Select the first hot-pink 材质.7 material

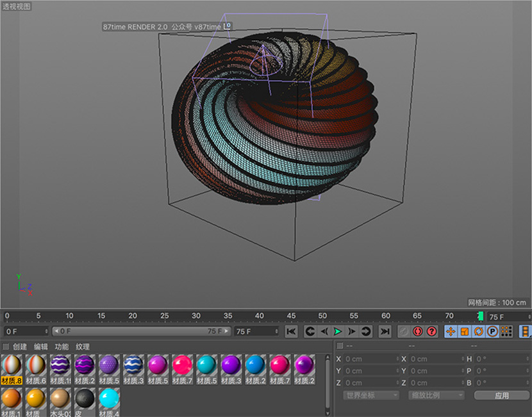click(183, 369)
